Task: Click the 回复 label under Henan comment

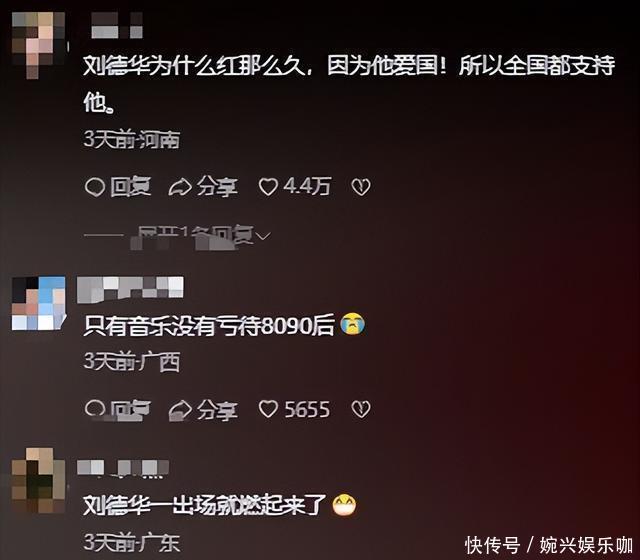Action: point(130,187)
